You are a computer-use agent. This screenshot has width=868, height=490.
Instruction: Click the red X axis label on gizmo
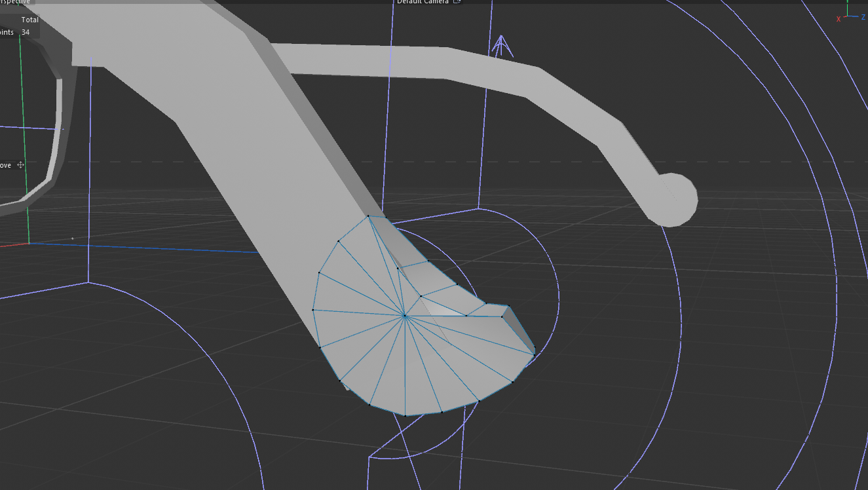(839, 19)
